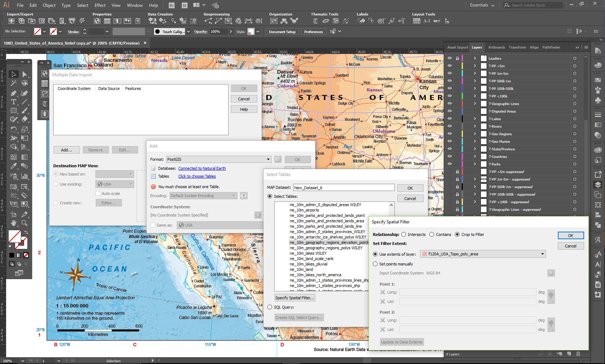Close the document tab with the X

point(145,43)
